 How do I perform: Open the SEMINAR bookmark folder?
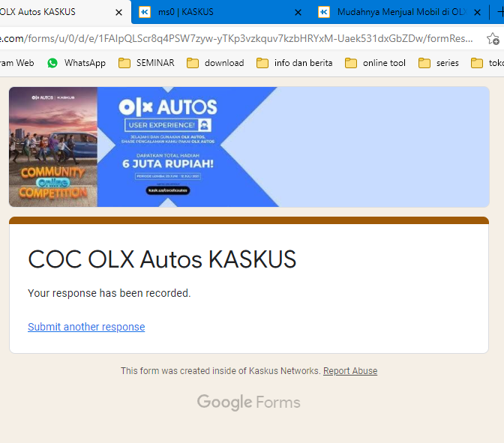coord(146,63)
